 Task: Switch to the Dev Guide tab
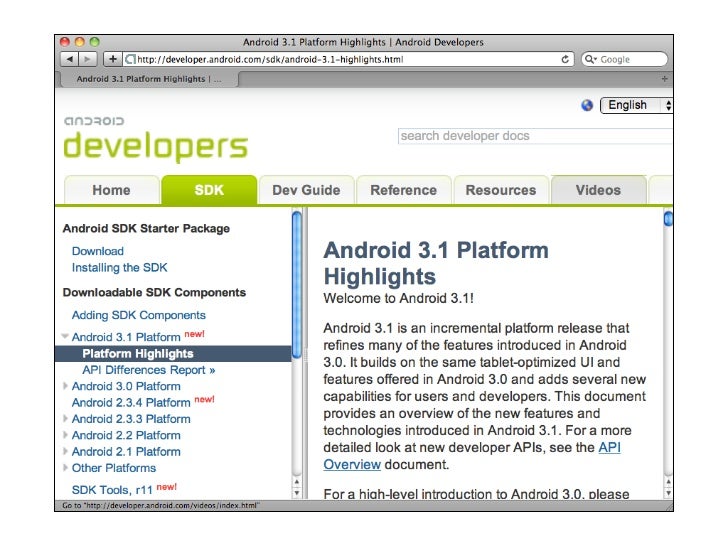pos(306,190)
